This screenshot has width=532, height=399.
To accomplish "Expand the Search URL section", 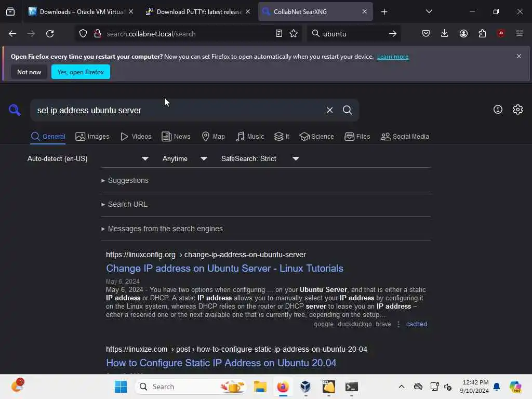I will [124, 204].
